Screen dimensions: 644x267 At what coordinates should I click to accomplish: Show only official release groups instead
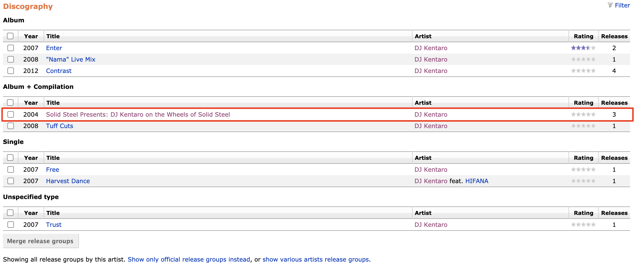pyautogui.click(x=189, y=259)
